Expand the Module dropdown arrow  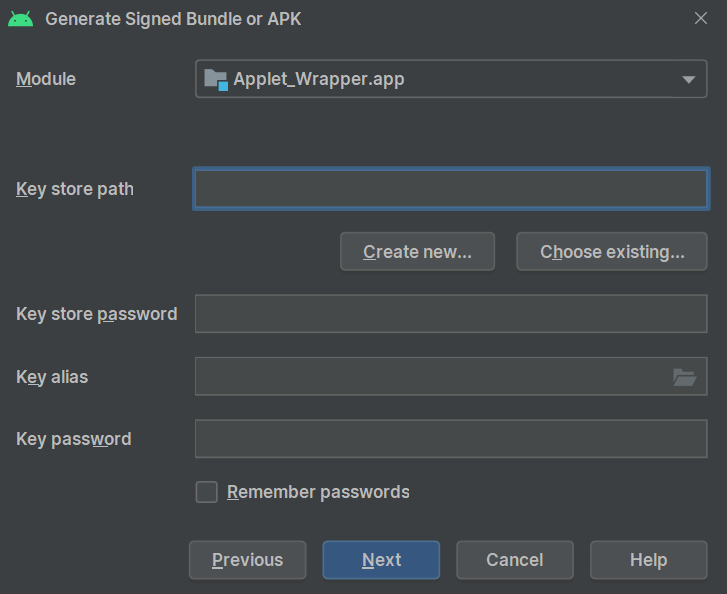[x=688, y=80]
